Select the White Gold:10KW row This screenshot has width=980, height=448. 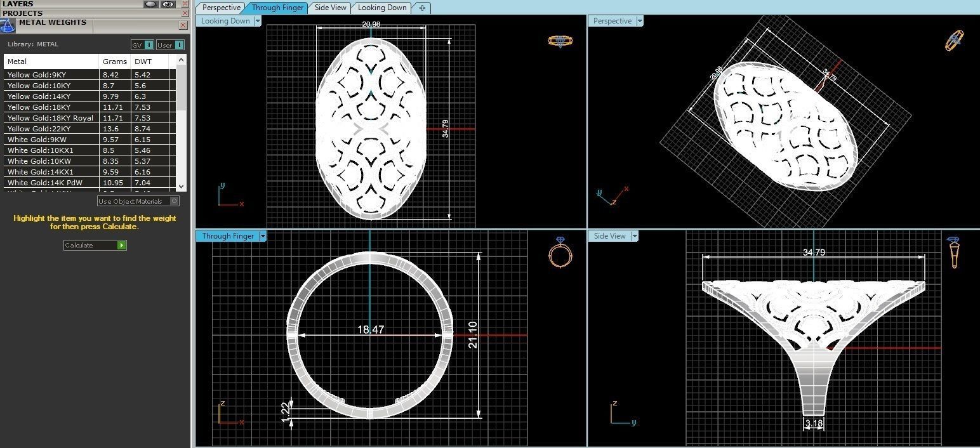[x=89, y=161]
